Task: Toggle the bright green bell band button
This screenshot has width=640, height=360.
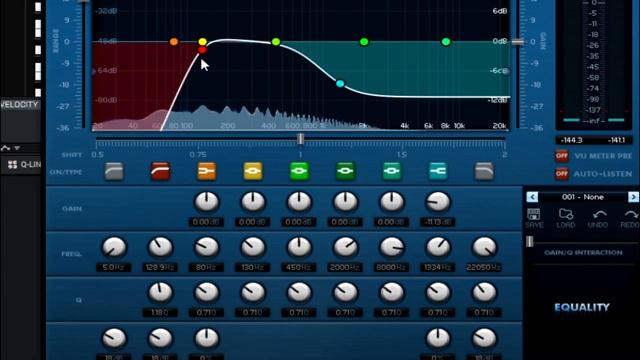Action: (299, 171)
